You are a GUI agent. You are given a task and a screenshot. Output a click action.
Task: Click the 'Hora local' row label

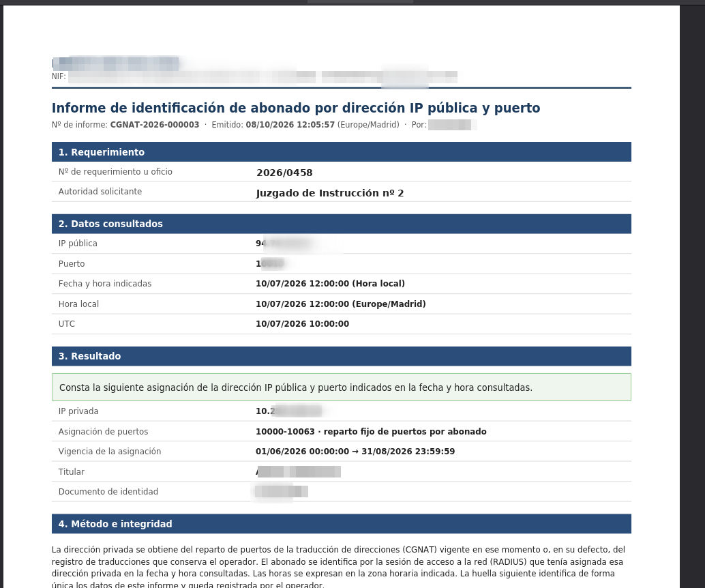coord(78,304)
